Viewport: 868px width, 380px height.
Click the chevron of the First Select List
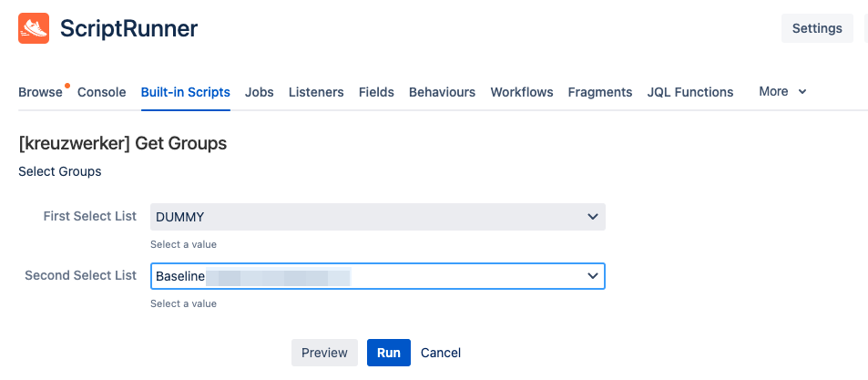pos(592,217)
